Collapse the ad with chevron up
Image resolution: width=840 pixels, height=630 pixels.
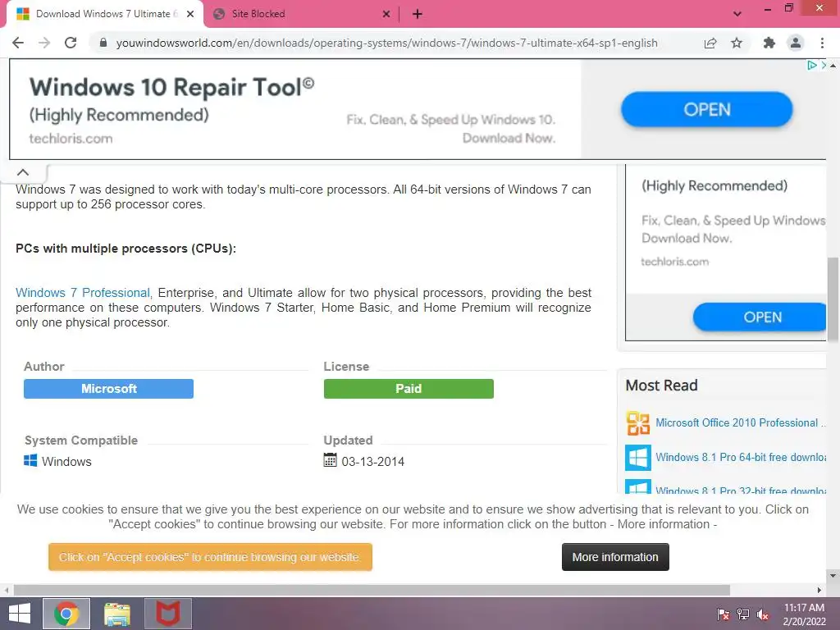(23, 172)
